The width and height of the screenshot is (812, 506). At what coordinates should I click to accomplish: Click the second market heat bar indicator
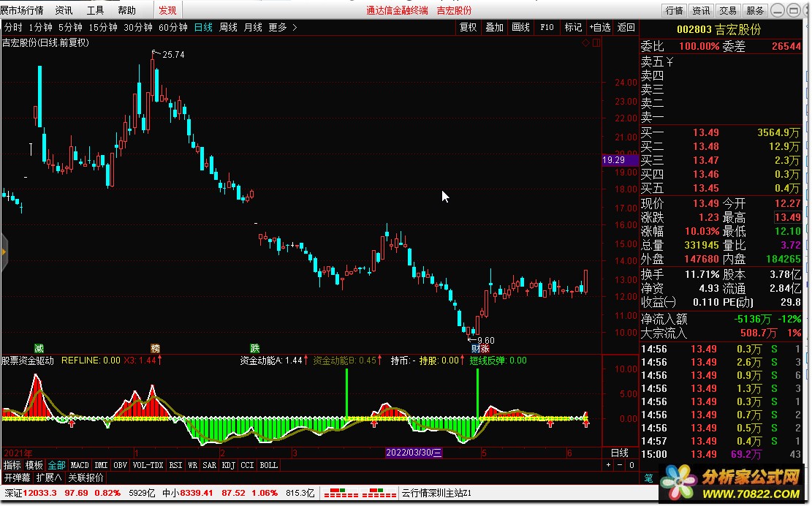[379, 493]
